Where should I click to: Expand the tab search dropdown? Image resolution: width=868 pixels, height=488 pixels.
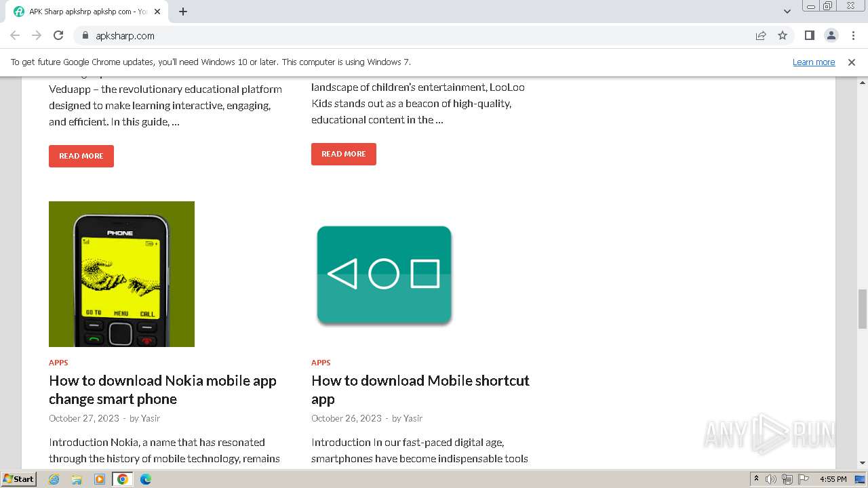(787, 12)
